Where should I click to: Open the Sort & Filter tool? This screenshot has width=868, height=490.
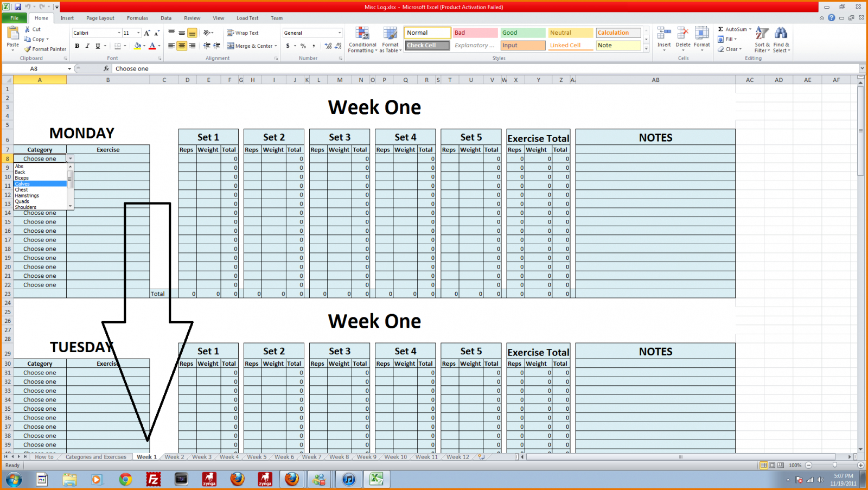point(762,40)
